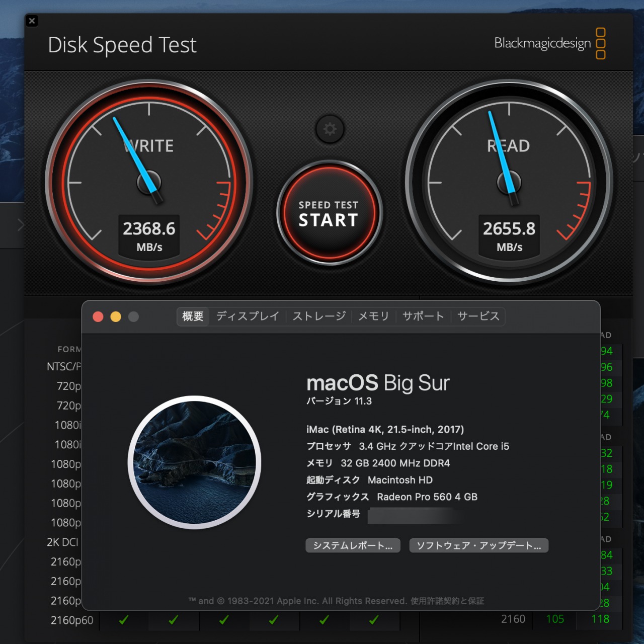
Task: Click the first checkmark in 2160p60 row
Action: click(124, 620)
